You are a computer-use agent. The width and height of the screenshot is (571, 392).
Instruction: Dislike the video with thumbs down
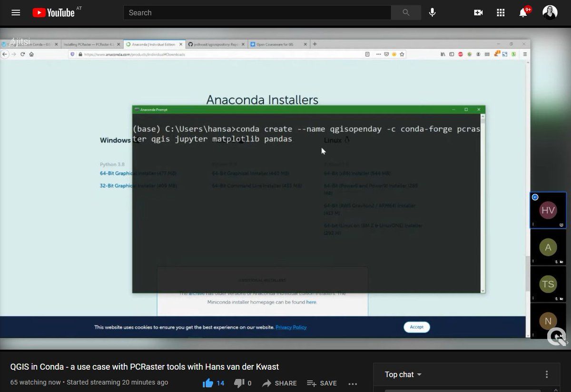tap(240, 383)
